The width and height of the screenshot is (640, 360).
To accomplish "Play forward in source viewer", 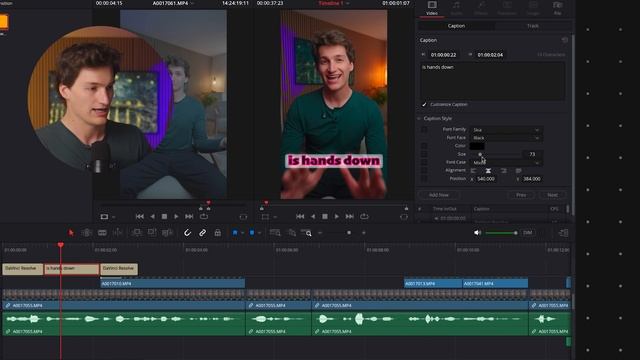I will [176, 216].
